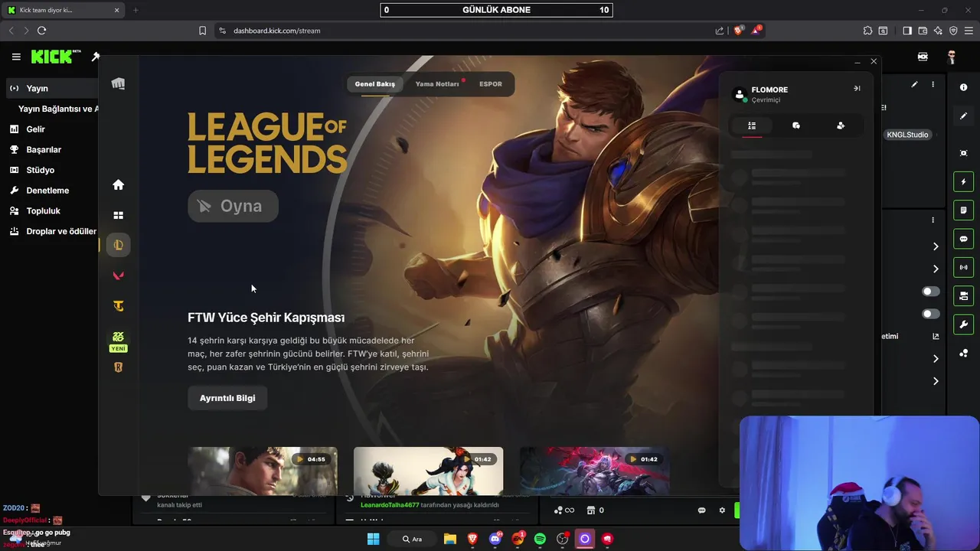This screenshot has height=551, width=980.
Task: Open the Kick dashboard hamburger menu
Action: (x=16, y=57)
